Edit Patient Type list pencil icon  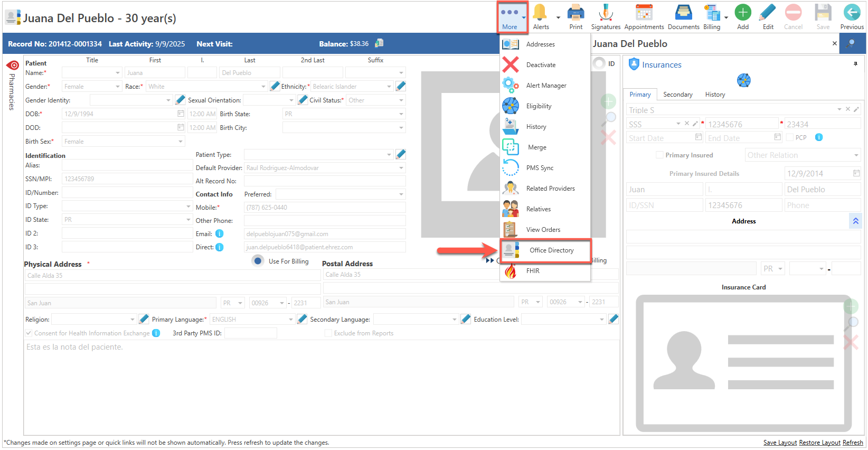click(x=401, y=154)
